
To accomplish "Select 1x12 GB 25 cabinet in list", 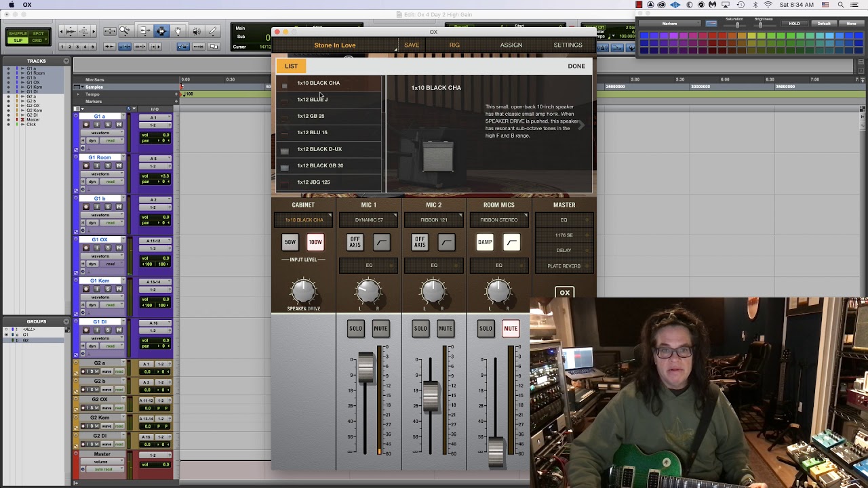I will (329, 116).
